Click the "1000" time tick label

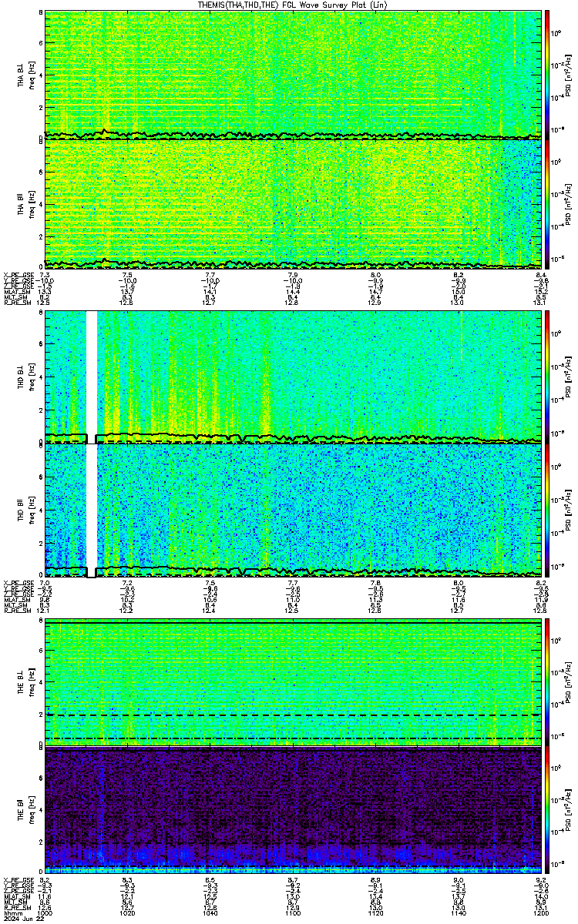pos(45,913)
